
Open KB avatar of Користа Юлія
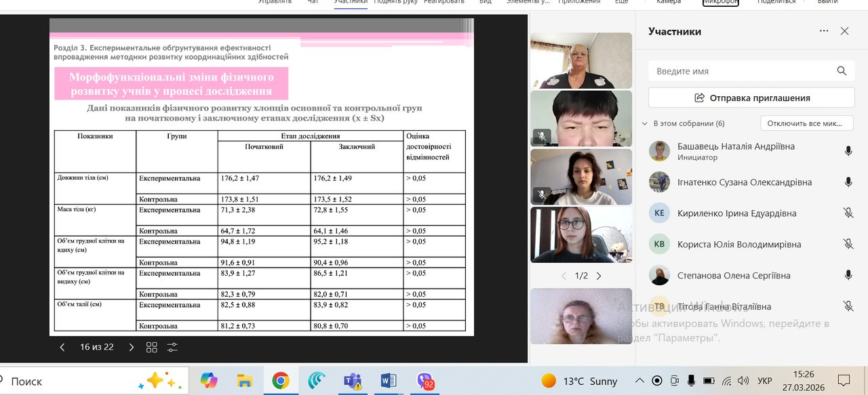point(659,245)
